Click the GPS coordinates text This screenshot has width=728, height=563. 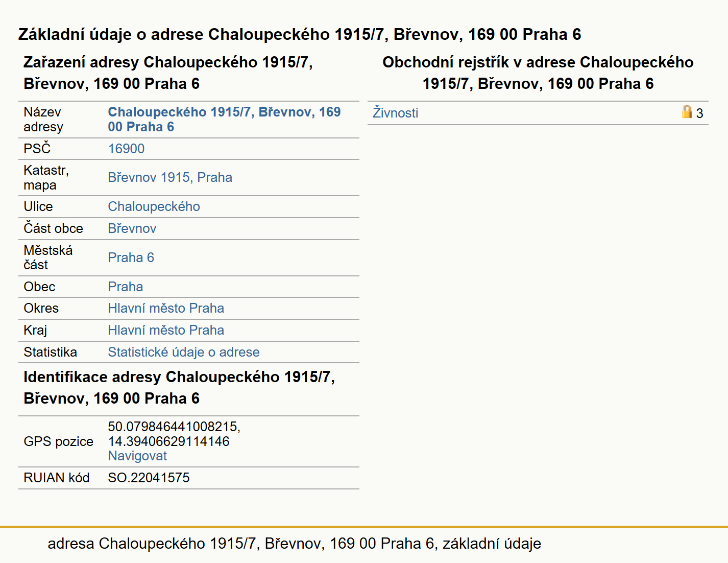pyautogui.click(x=174, y=434)
